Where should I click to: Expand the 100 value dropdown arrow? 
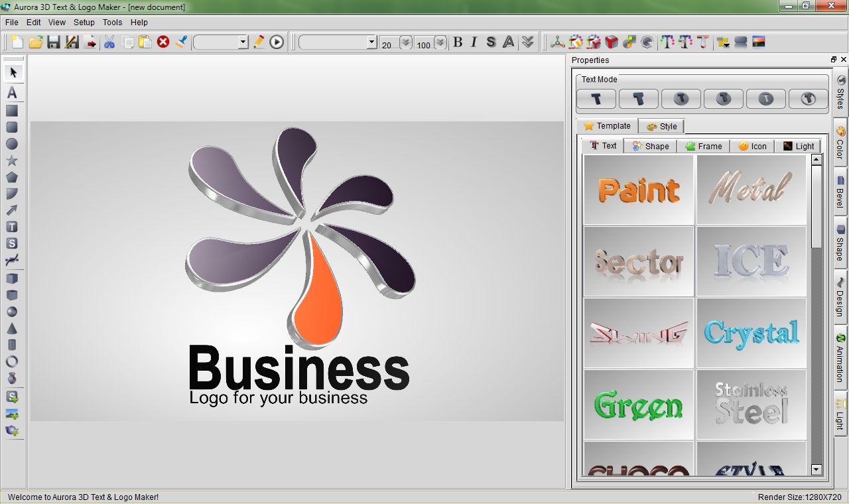(x=440, y=42)
